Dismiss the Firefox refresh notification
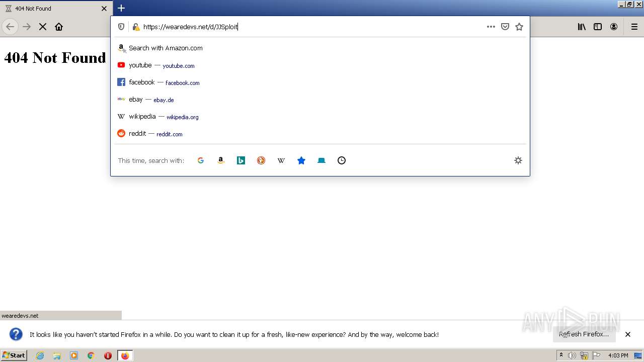Screen dimensions: 644x362 pos(628,334)
